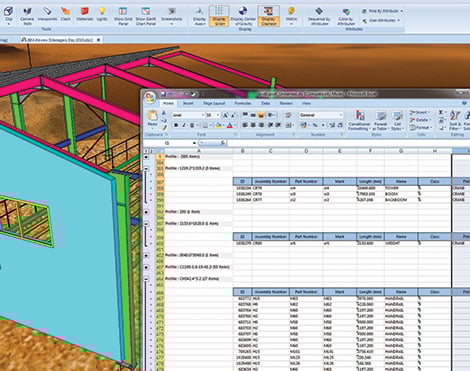470x371 pixels.
Task: Select the Materials tool icon
Action: pyautogui.click(x=85, y=14)
